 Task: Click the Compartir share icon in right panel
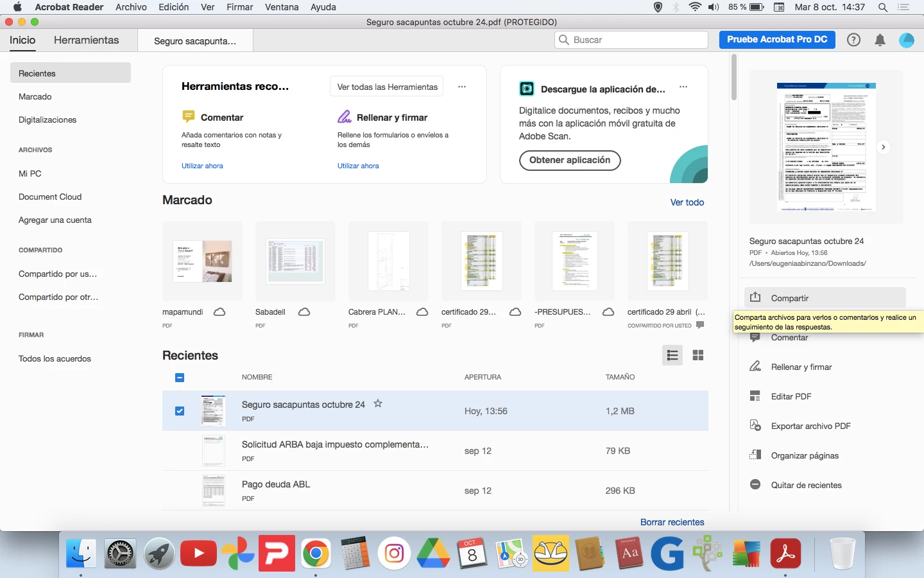pos(755,297)
